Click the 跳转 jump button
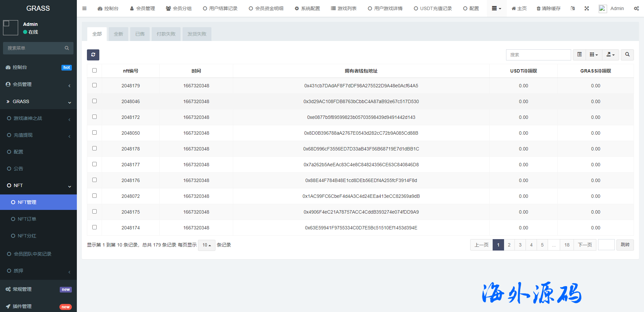This screenshot has width=644, height=312. (x=625, y=245)
